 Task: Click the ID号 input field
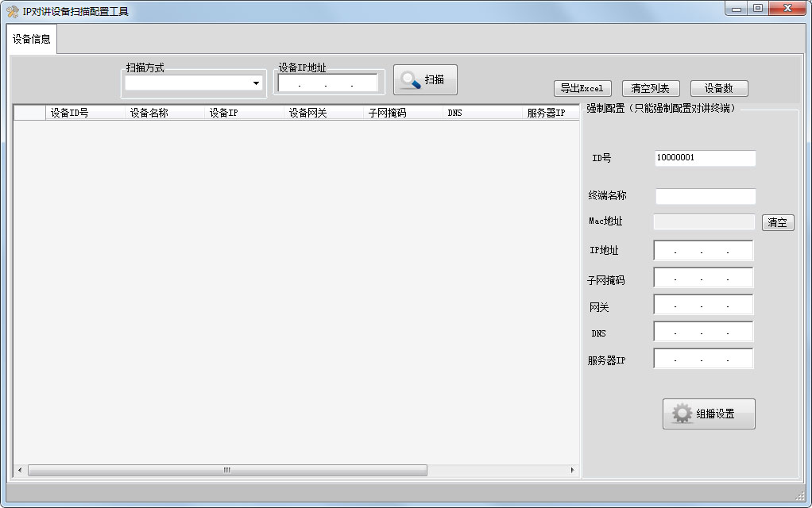(705, 158)
